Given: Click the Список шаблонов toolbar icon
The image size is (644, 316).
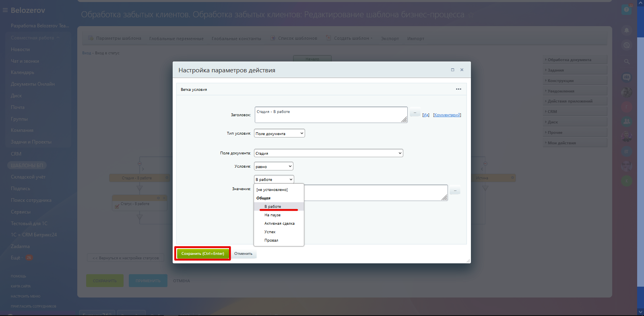Looking at the screenshot, I should coord(272,38).
